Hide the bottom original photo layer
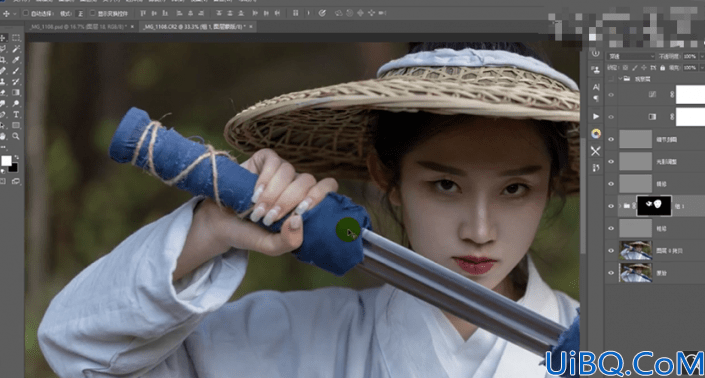This screenshot has height=378, width=705. pos(611,272)
